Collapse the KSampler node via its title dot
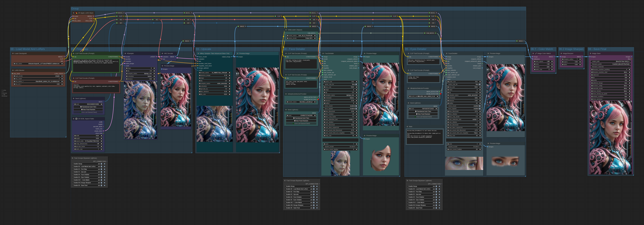 click(125, 53)
